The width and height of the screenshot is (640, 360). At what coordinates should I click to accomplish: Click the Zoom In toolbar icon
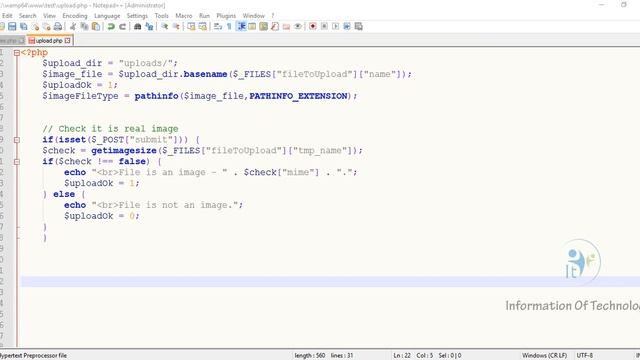[x=164, y=27]
